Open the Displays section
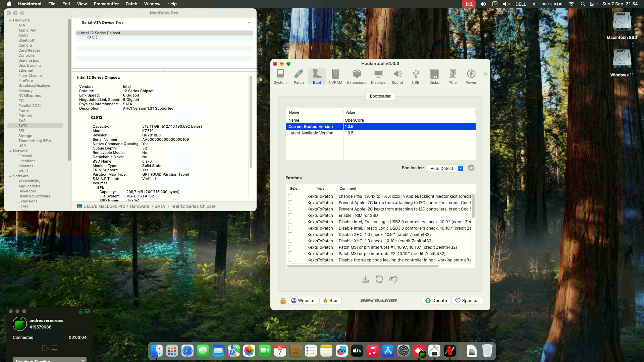Viewport: 644px width, 362px height. coord(378,76)
